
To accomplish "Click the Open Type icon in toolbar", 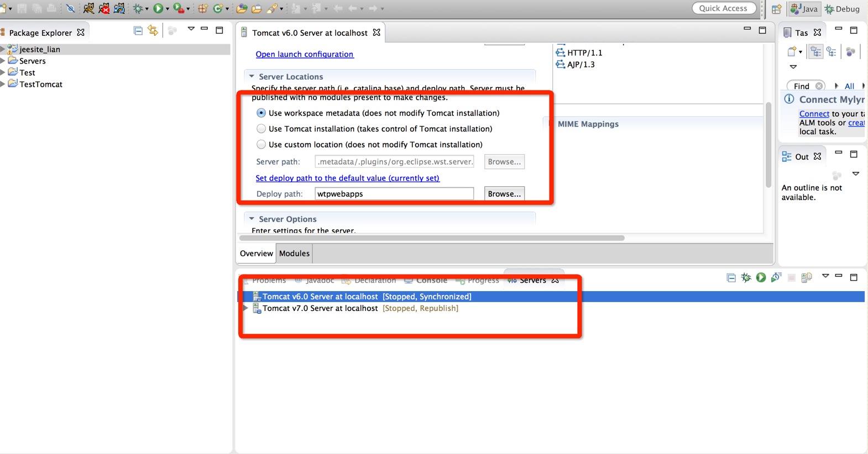I will pos(242,8).
